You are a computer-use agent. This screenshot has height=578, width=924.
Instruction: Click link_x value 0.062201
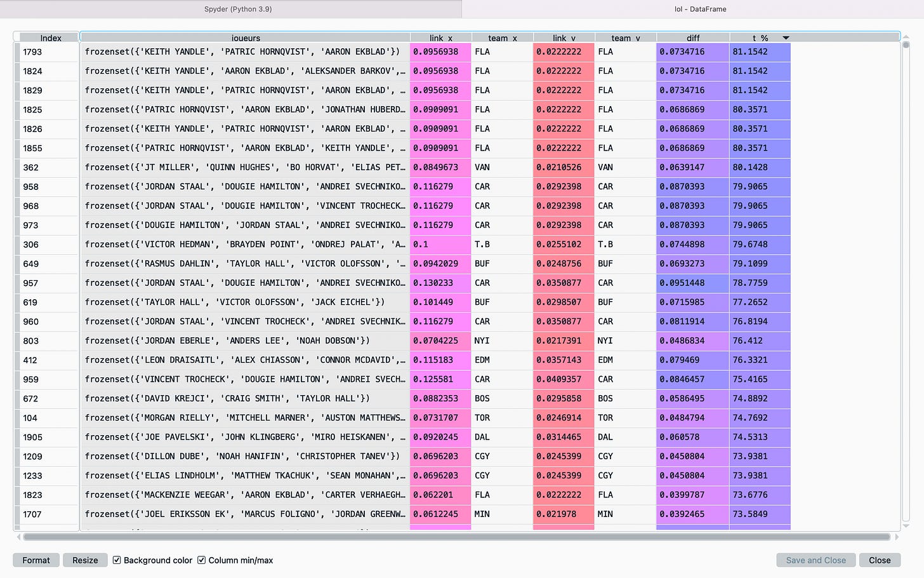tap(440, 495)
